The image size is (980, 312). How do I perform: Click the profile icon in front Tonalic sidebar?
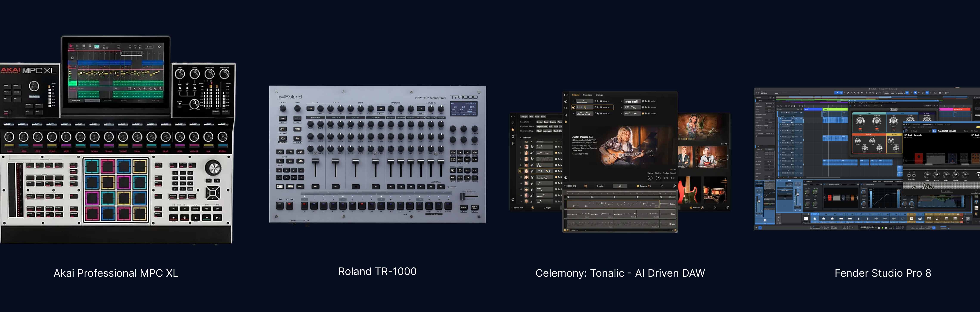click(566, 178)
